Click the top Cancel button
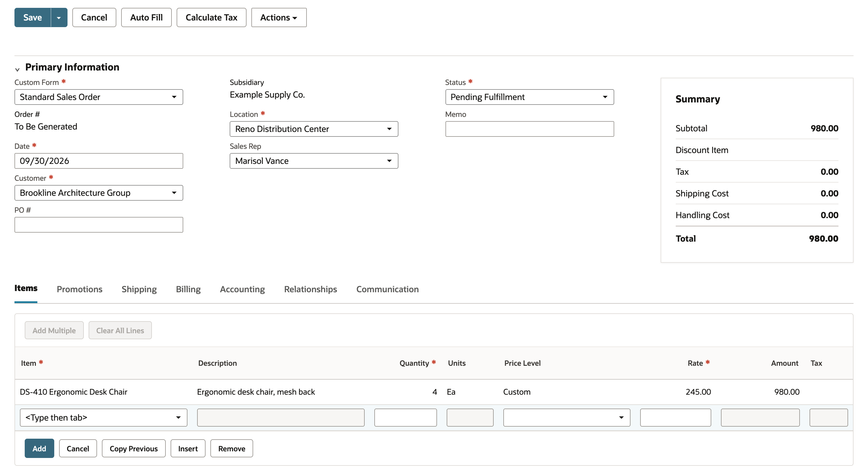Viewport: 868px width, 467px height. [x=94, y=17]
